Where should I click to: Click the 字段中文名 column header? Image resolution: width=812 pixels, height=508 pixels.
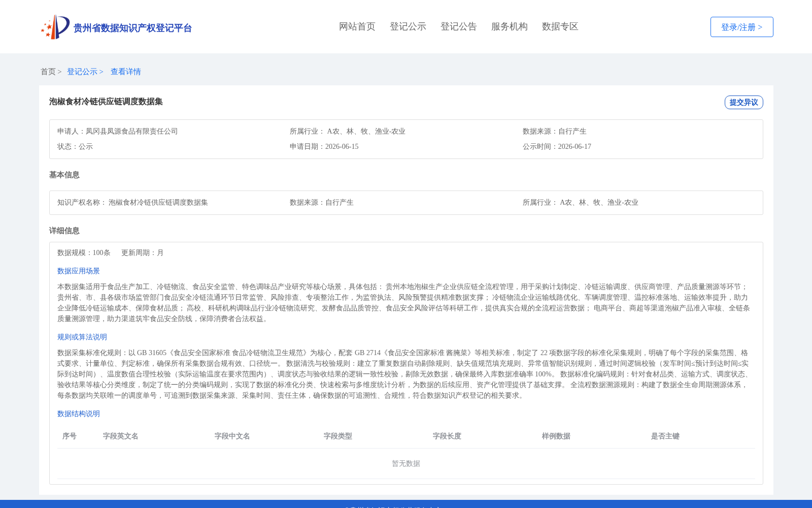pos(232,436)
